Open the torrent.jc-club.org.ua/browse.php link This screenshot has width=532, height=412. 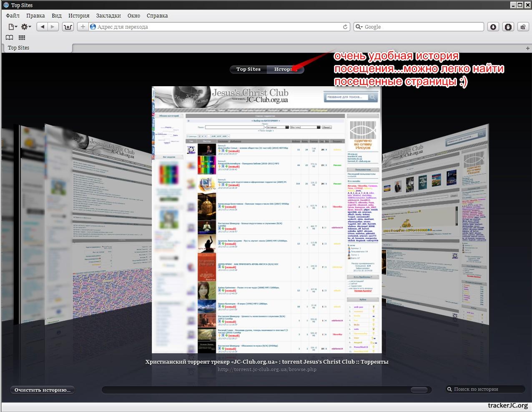point(267,370)
